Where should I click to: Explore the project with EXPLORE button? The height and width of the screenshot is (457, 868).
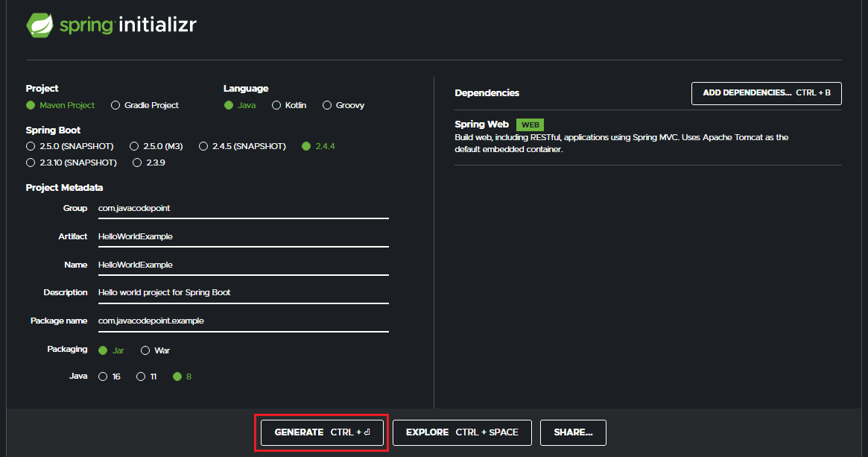point(462,432)
